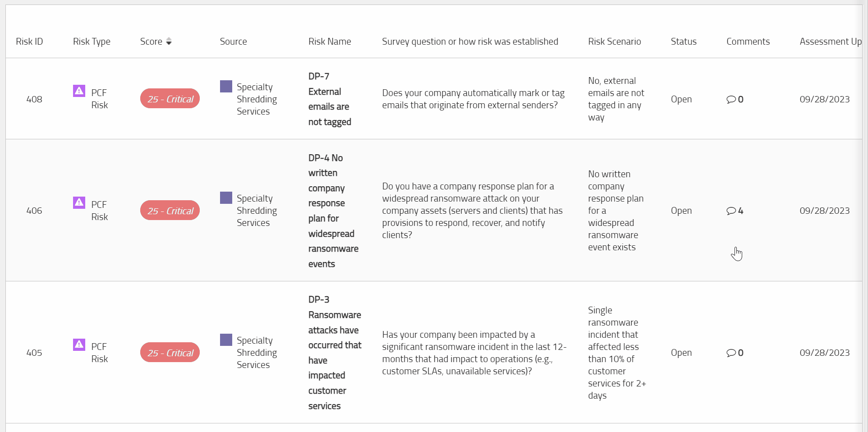
Task: Click the 25 - Critical badge for risk 408
Action: (170, 99)
